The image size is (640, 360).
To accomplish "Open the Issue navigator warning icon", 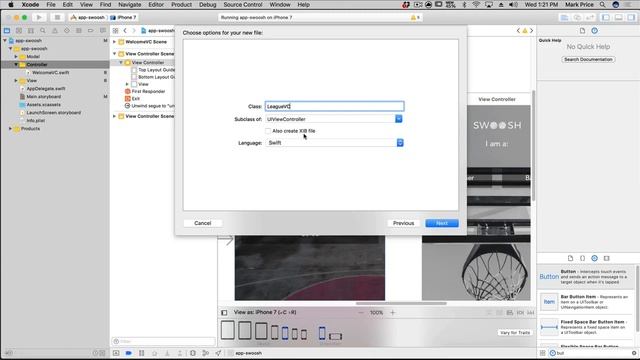I will click(x=55, y=31).
